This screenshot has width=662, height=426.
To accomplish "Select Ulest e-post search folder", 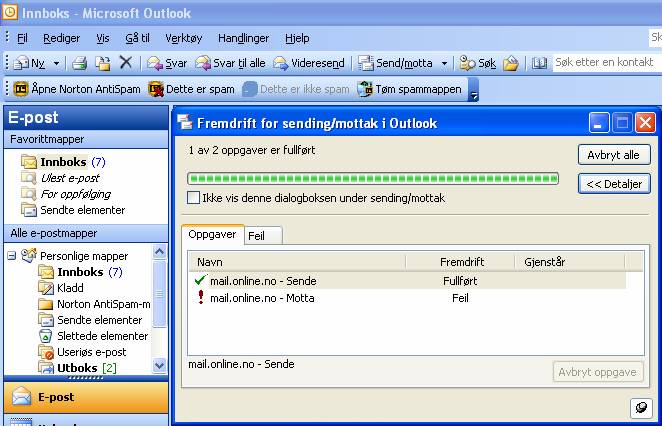I will [x=61, y=178].
